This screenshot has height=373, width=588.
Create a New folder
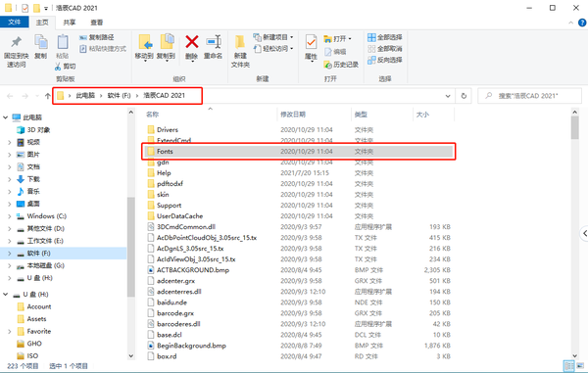click(240, 51)
